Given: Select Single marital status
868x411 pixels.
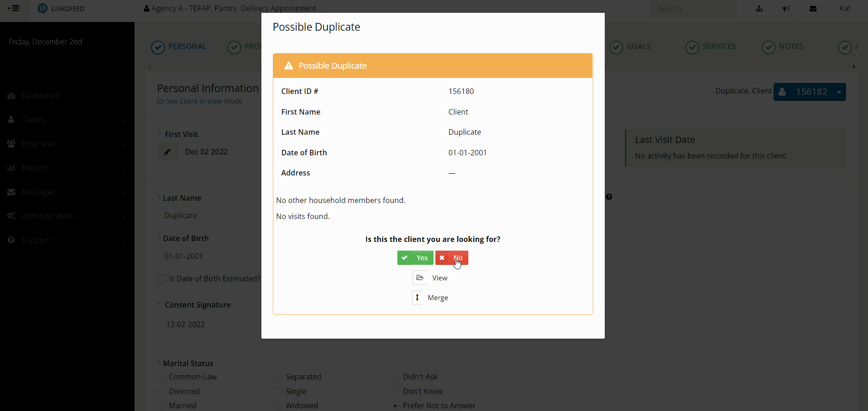Looking at the screenshot, I should (278, 392).
